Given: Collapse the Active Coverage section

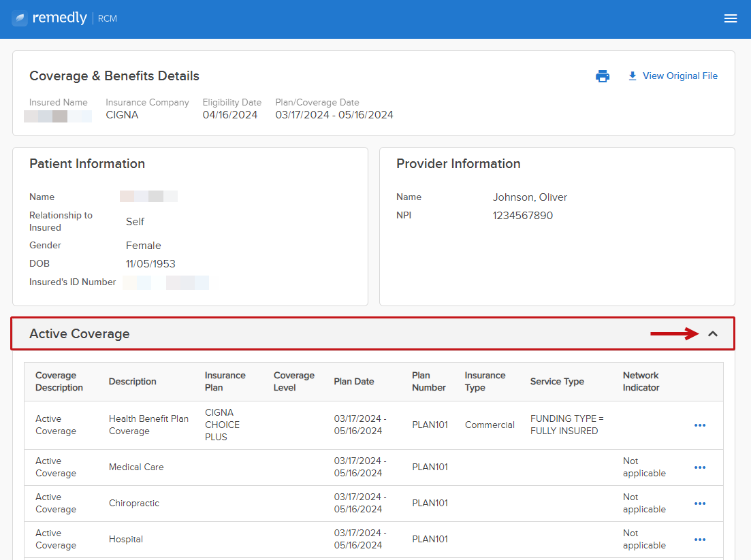Looking at the screenshot, I should 713,333.
